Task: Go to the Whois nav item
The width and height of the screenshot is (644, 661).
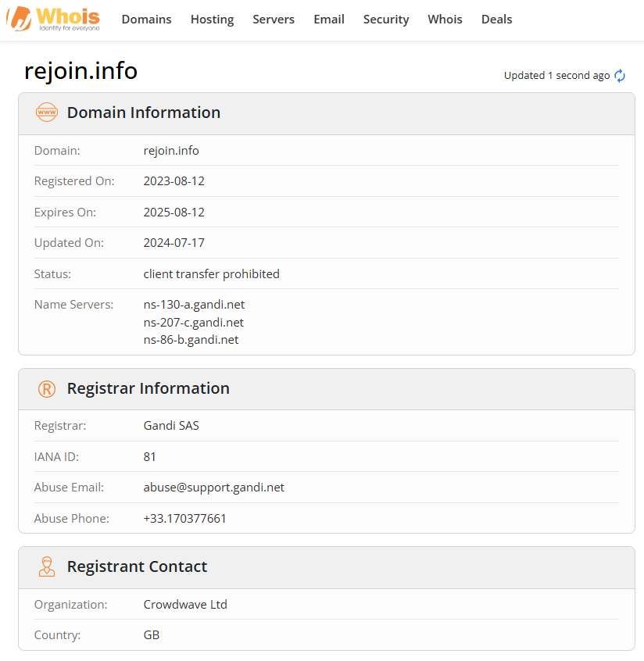Action: pos(445,20)
